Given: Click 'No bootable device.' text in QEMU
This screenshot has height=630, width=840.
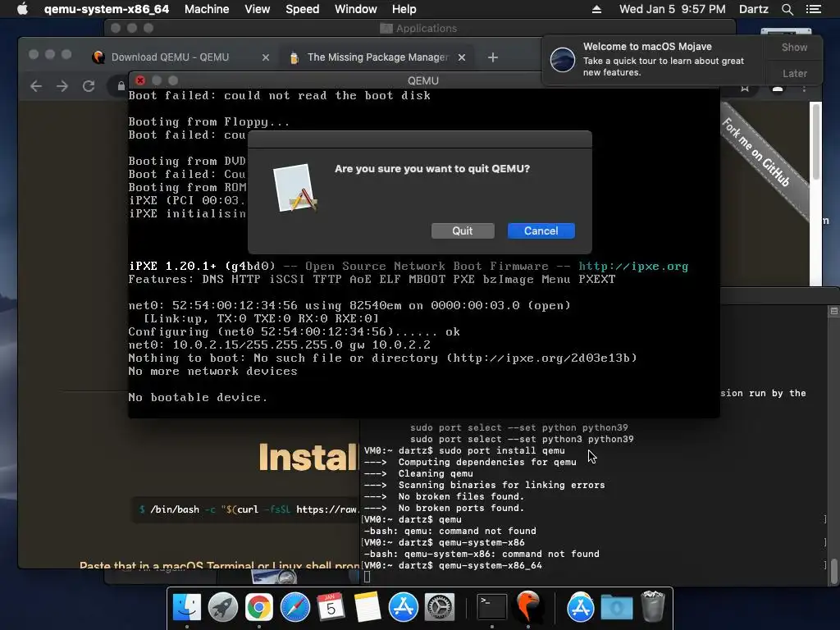Looking at the screenshot, I should (x=198, y=398).
